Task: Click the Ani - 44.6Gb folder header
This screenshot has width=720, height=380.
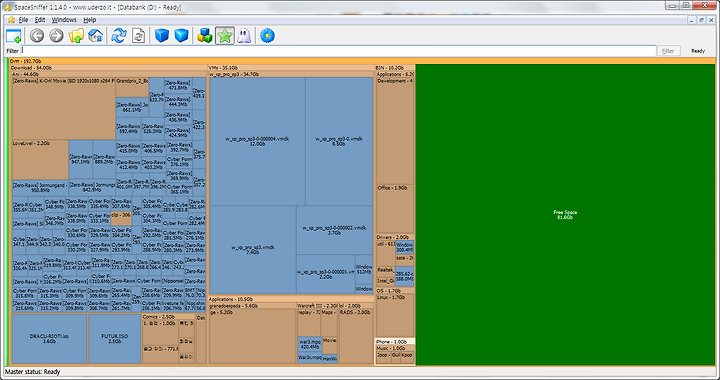Action: coord(108,74)
